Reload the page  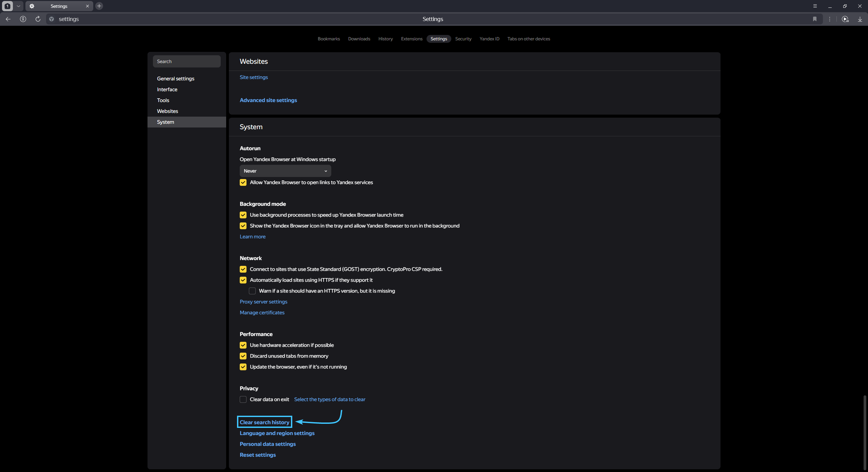(38, 19)
